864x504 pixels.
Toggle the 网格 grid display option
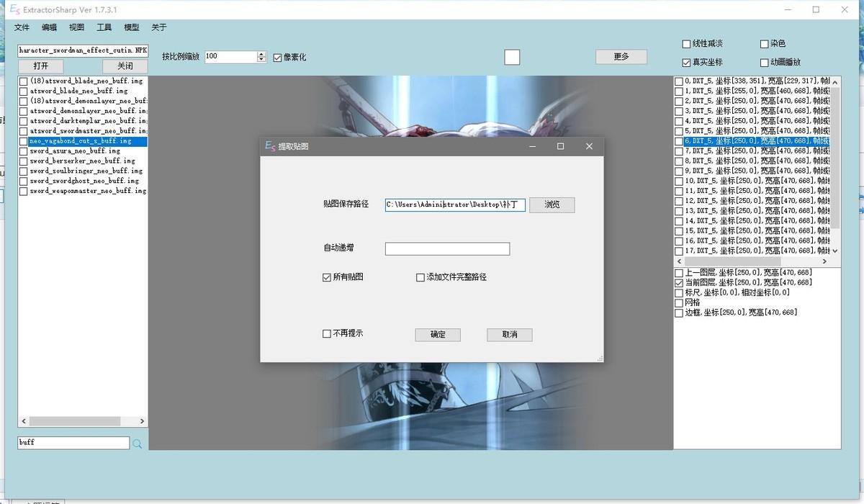coord(678,302)
